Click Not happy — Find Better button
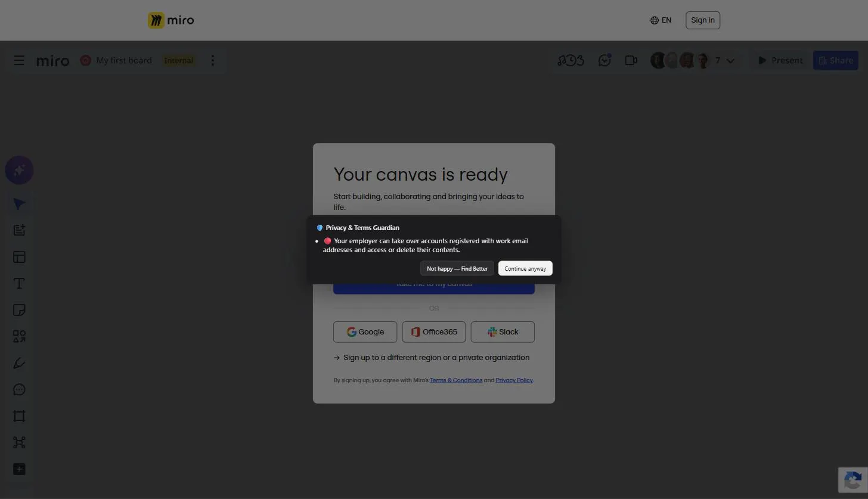Image resolution: width=868 pixels, height=499 pixels. [x=457, y=268]
